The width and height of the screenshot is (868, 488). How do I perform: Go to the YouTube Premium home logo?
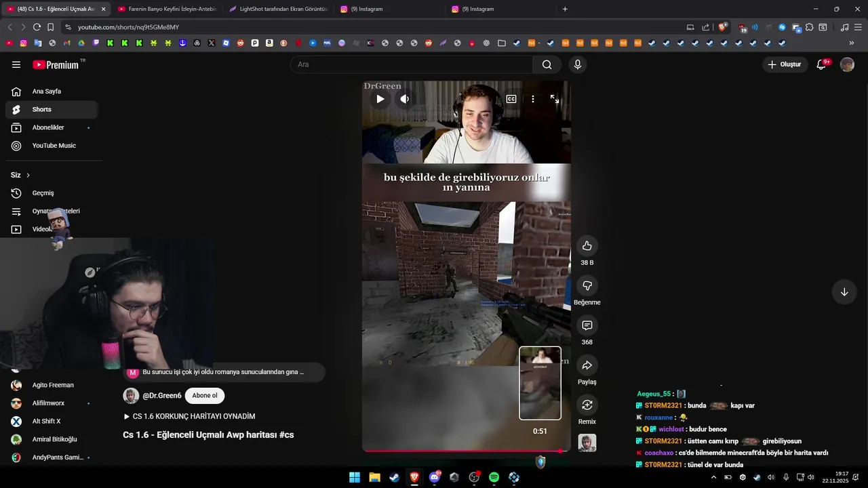click(56, 64)
